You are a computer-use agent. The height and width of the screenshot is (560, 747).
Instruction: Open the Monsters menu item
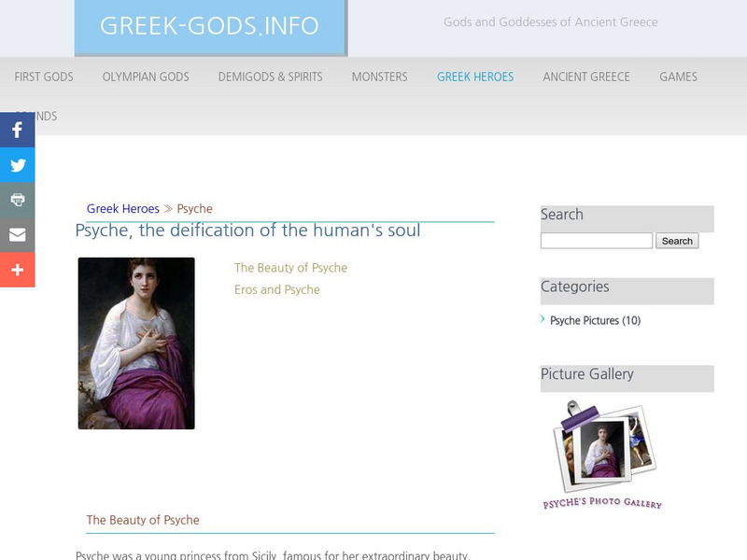tap(380, 77)
